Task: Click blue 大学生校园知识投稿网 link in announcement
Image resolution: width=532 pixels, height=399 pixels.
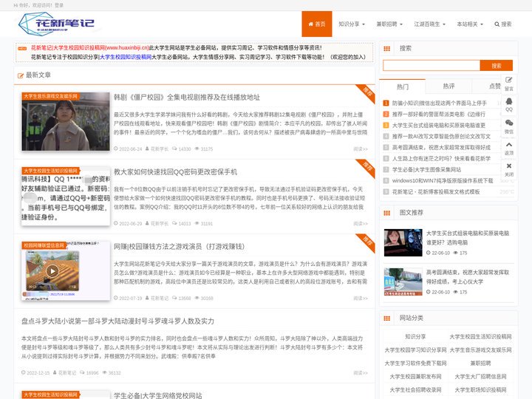Action: pos(126,57)
